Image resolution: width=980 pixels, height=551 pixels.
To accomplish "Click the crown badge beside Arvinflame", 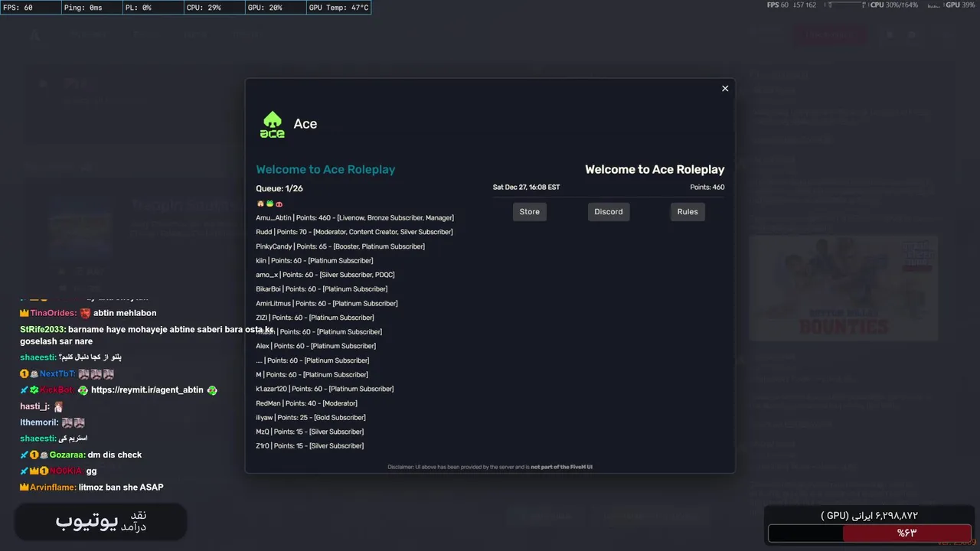I will click(x=24, y=487).
